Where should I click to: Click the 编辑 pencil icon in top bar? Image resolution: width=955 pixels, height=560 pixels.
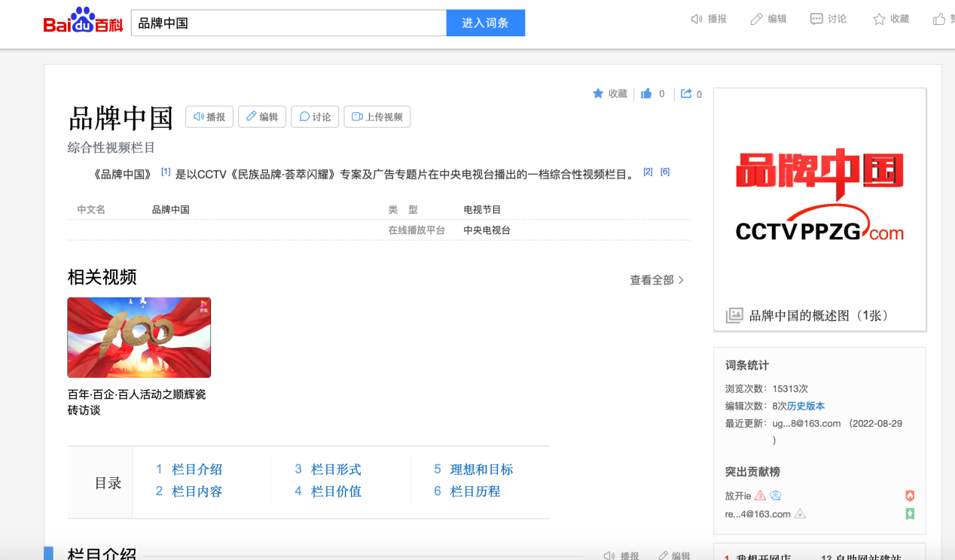(x=756, y=19)
